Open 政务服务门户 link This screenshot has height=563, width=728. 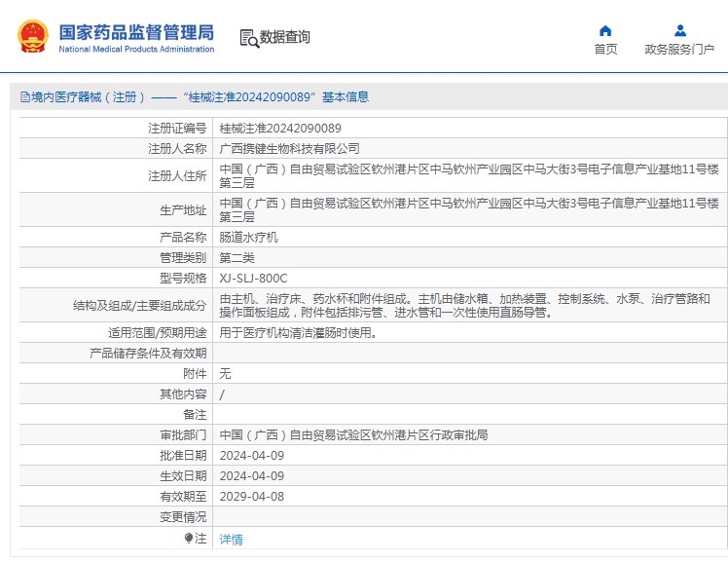coord(679,50)
